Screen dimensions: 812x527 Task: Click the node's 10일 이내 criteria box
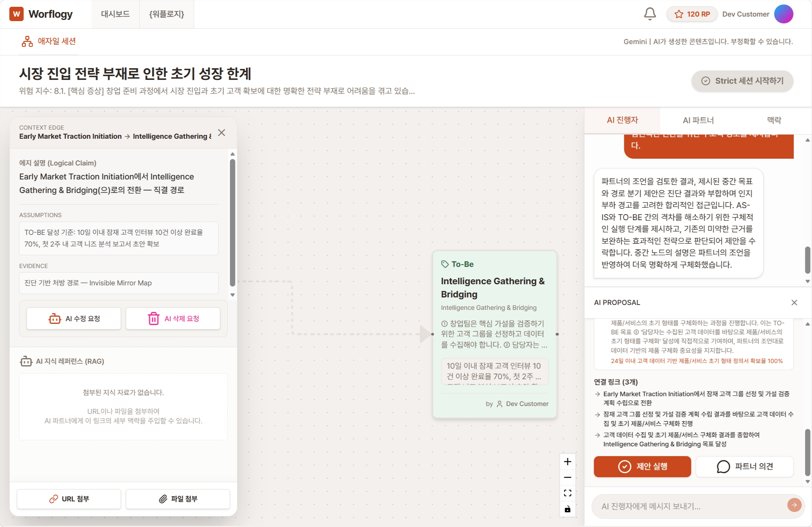click(x=495, y=372)
